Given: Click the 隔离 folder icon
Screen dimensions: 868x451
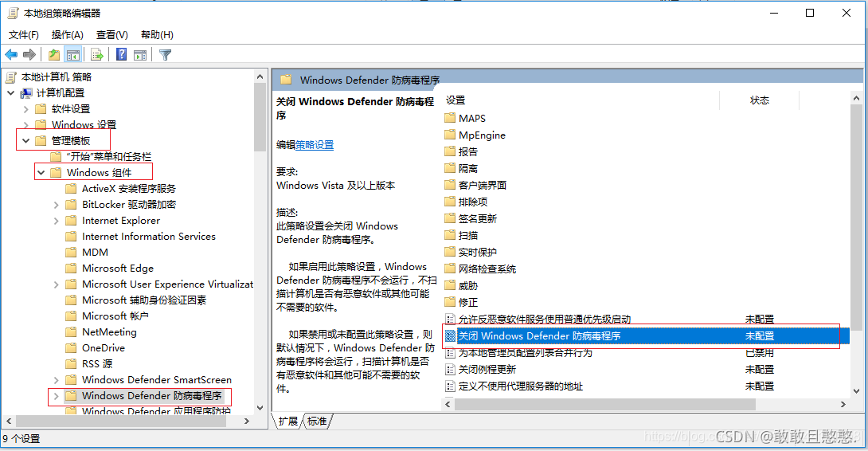Looking at the screenshot, I should (450, 168).
